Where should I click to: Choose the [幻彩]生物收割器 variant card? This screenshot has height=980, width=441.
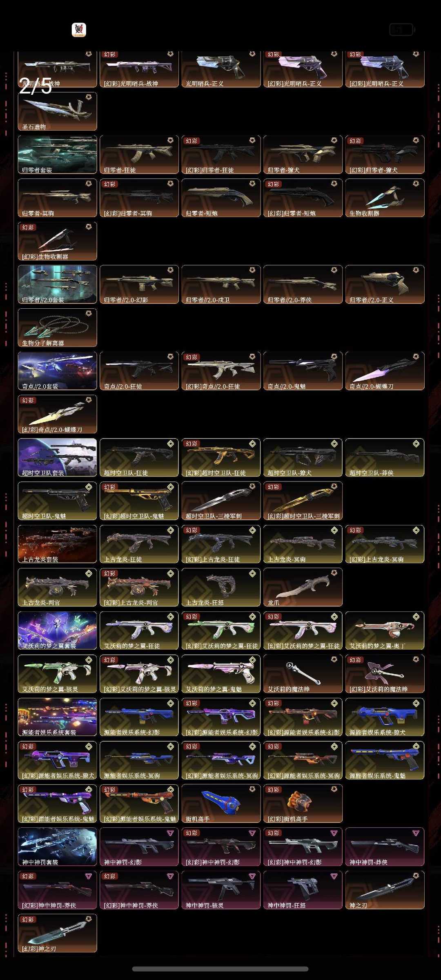tap(57, 241)
